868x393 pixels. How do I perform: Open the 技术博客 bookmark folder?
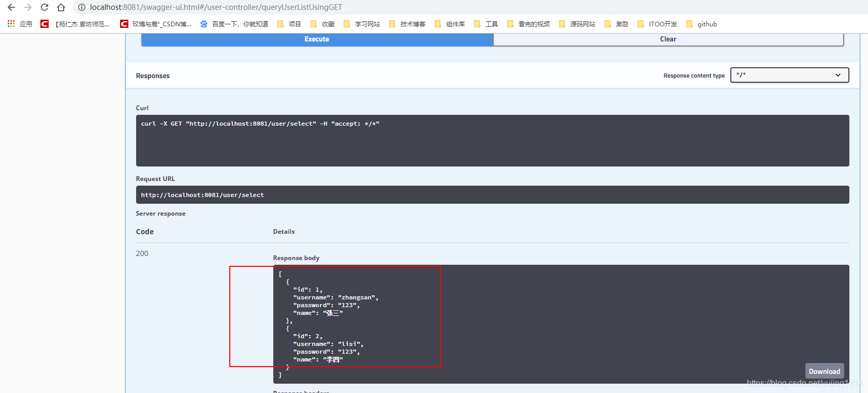[x=407, y=24]
